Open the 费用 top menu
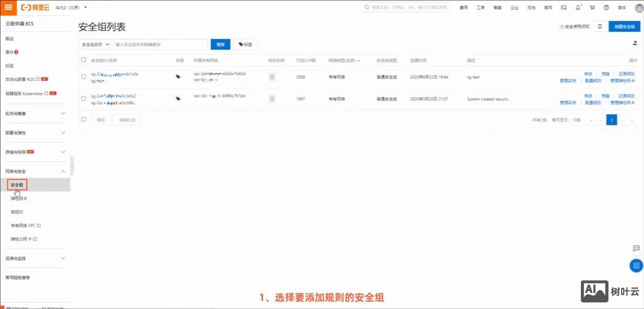This screenshot has width=644, height=309. (464, 7)
